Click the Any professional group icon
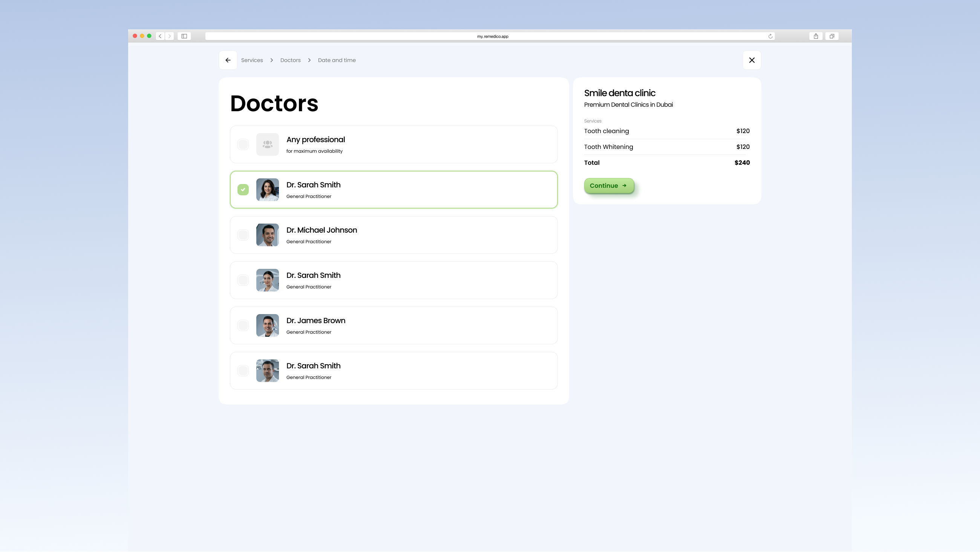Screen dimensions: 980x552 (268, 144)
